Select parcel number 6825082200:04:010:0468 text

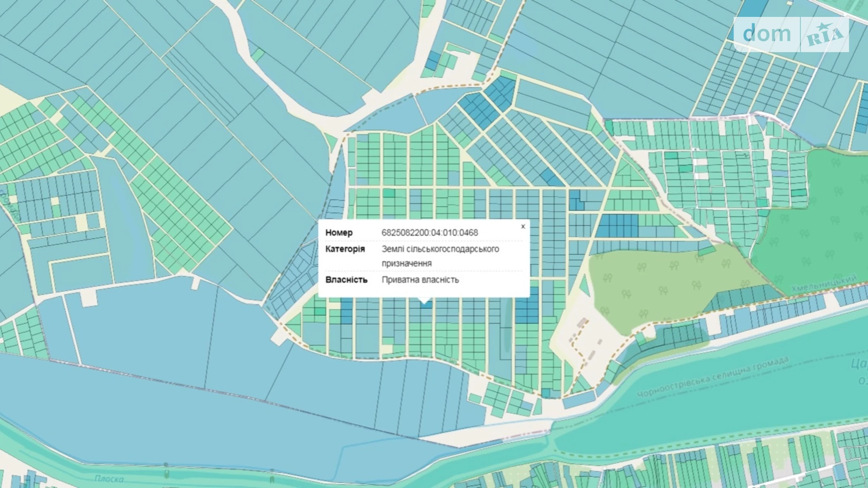(429, 233)
